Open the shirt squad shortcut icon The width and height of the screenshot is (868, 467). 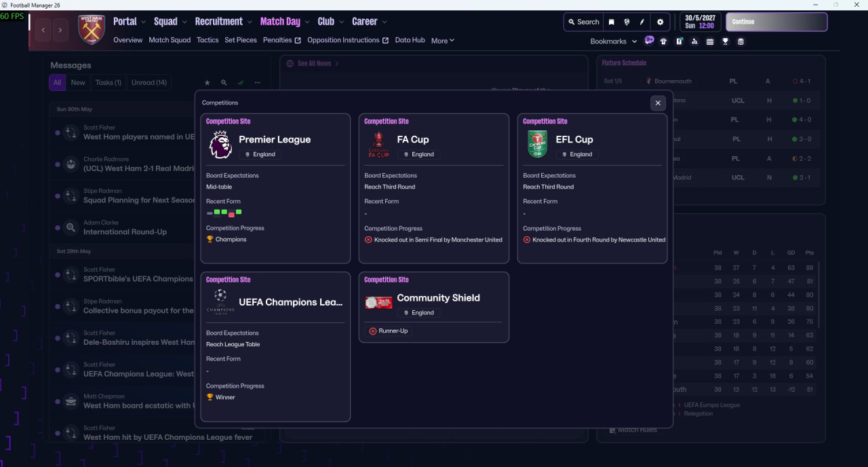(x=663, y=41)
